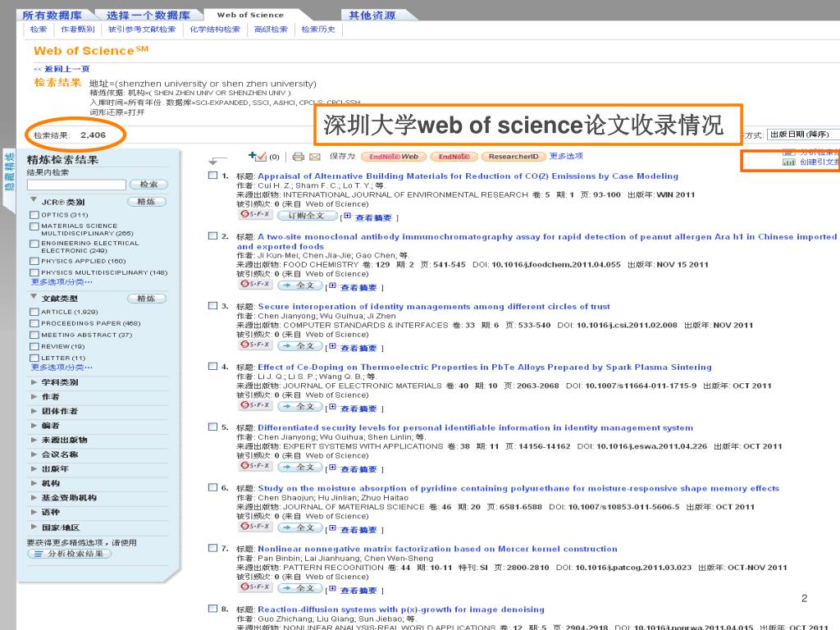Select checkbox for result 3

coord(212,306)
